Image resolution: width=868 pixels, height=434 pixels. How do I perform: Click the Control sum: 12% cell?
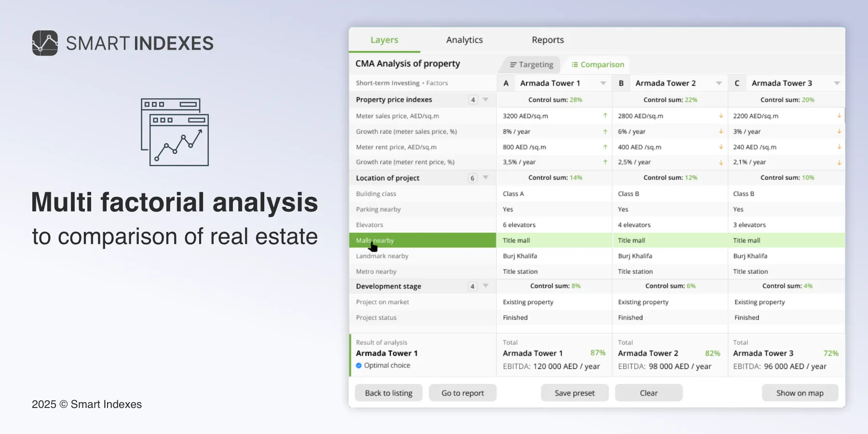tap(670, 177)
